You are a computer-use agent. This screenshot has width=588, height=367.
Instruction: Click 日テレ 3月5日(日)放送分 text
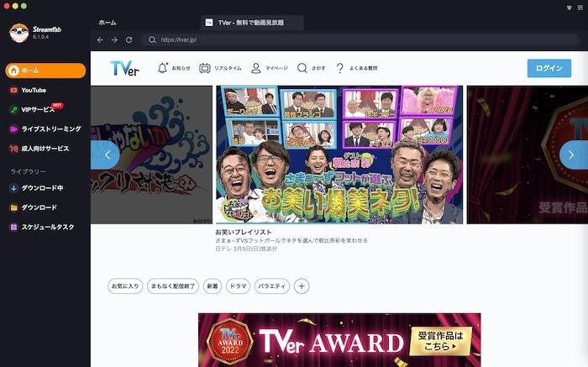246,249
